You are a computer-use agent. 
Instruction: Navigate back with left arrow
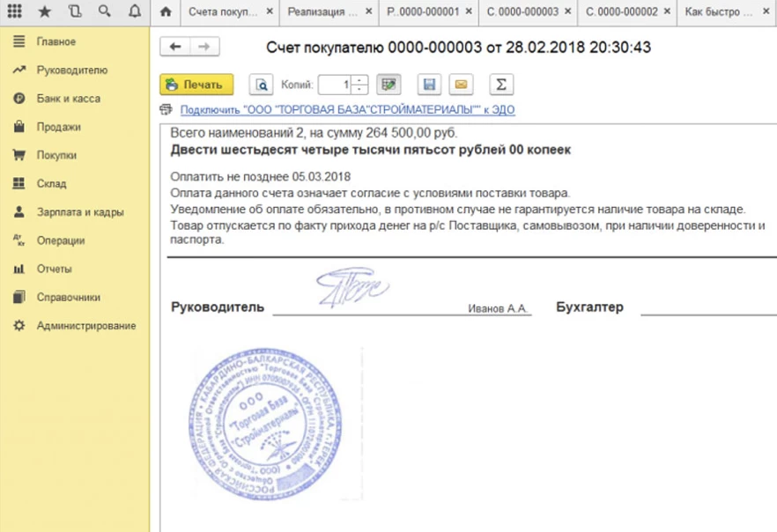[x=175, y=48]
